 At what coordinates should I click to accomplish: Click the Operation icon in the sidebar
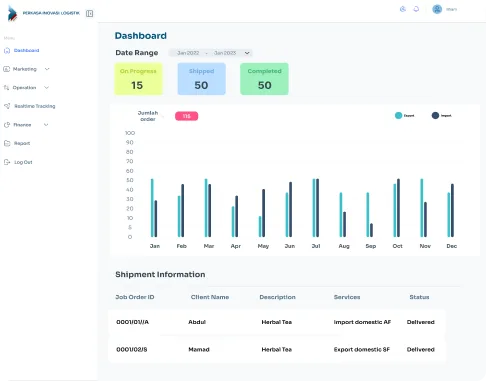tap(6, 88)
